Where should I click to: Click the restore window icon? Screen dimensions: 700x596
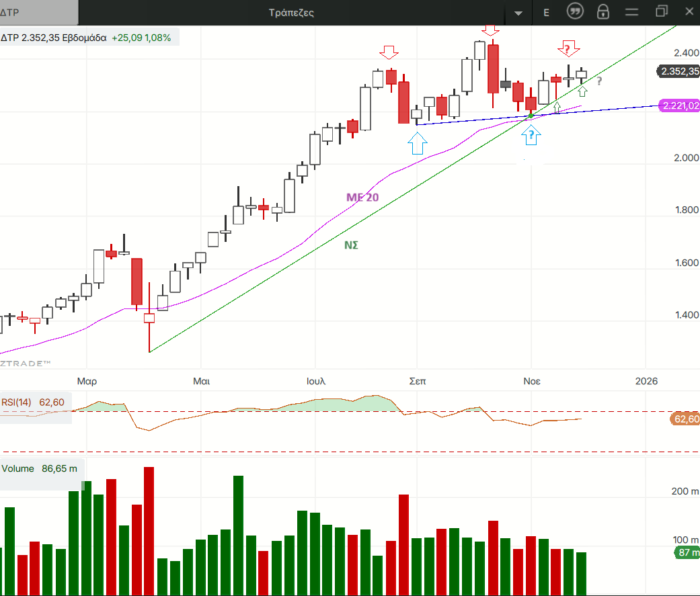(662, 11)
